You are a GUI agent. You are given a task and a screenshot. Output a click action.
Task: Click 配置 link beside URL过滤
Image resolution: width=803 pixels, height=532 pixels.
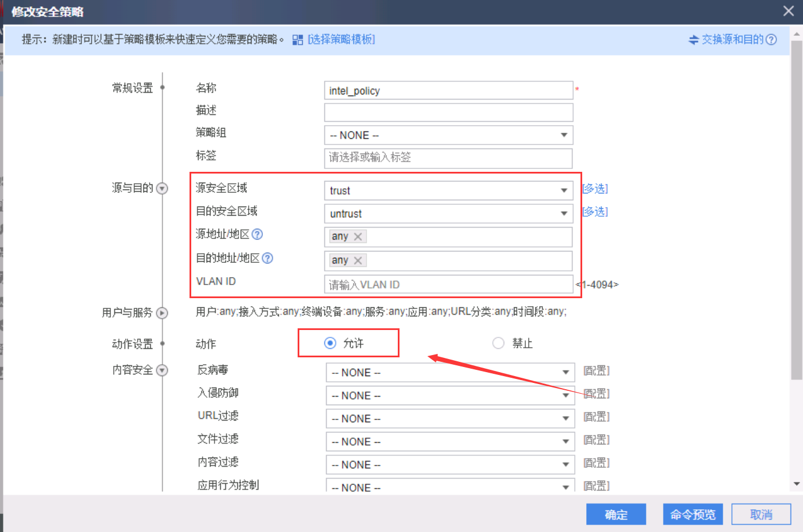click(596, 417)
